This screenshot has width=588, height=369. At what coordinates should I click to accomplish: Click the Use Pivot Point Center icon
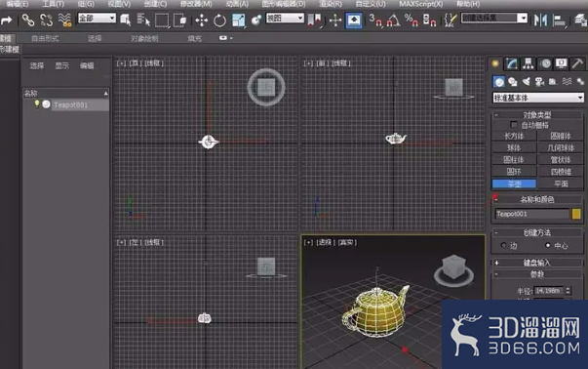315,20
